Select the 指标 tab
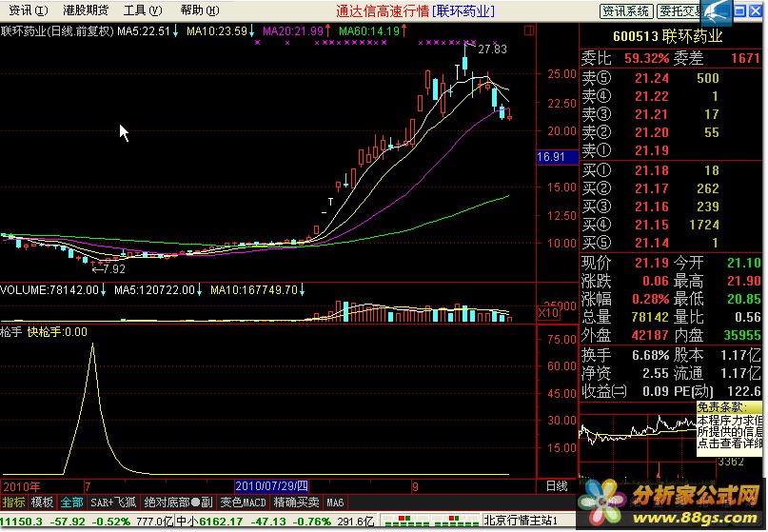Image resolution: width=768 pixels, height=532 pixels. (13, 502)
